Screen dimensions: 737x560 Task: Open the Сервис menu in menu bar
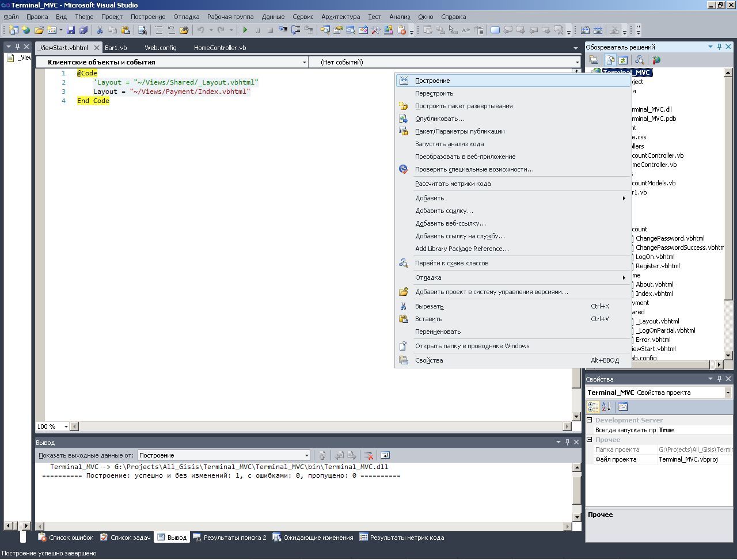(x=303, y=17)
